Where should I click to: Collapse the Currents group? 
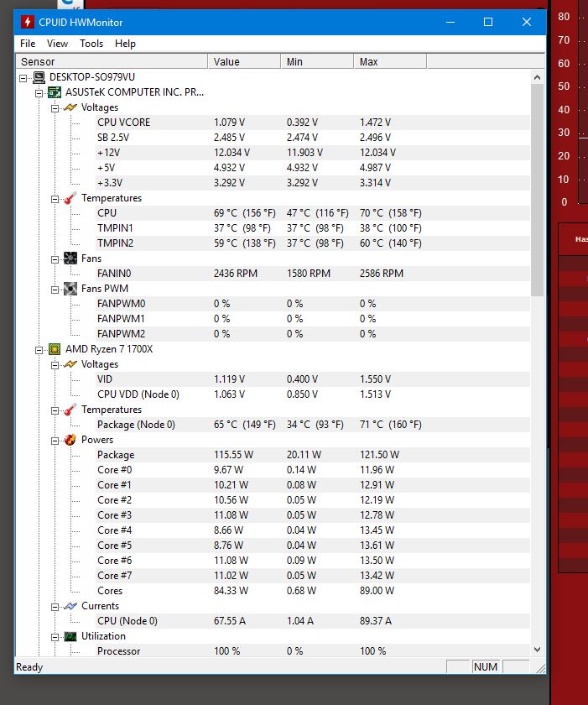(x=55, y=607)
